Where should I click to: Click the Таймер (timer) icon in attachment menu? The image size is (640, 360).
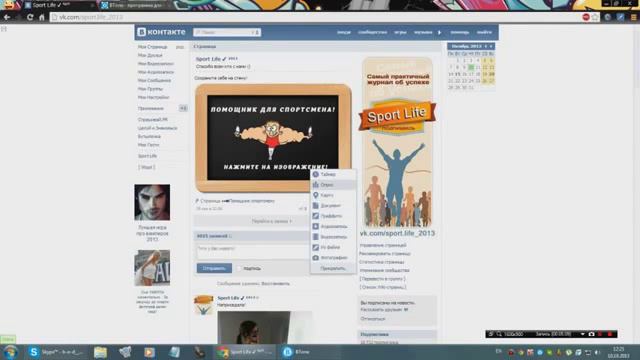(316, 174)
